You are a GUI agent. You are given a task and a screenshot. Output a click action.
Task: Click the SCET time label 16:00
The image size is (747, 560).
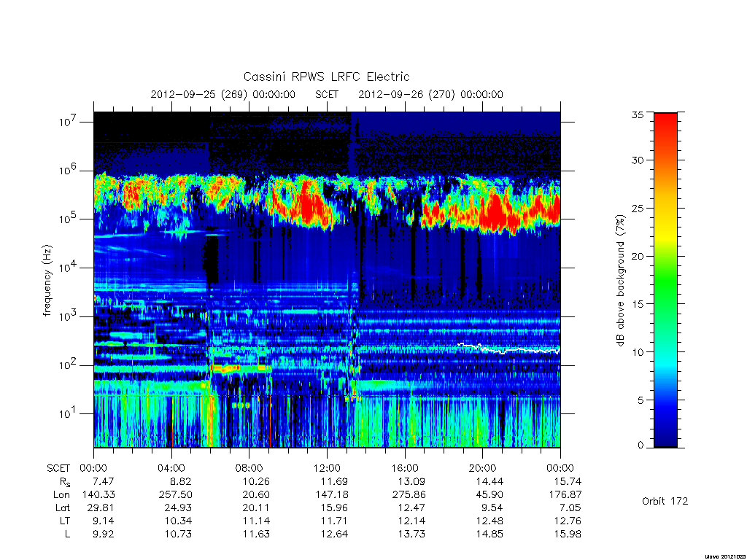click(405, 468)
